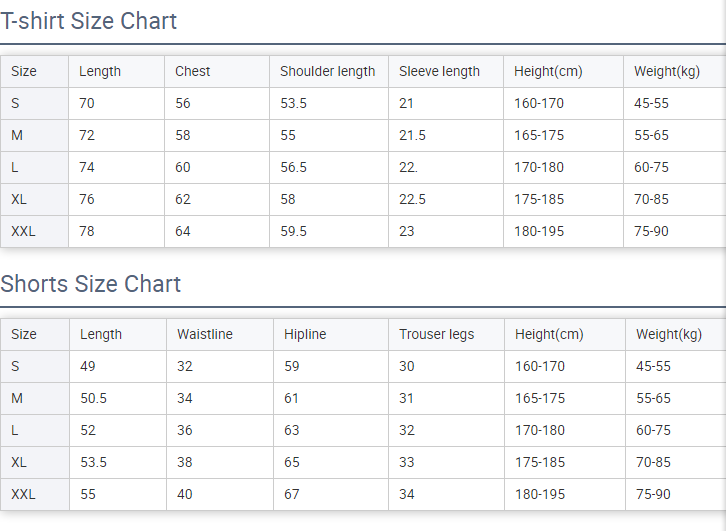Click the T-shirt Size Chart heading
The width and height of the screenshot is (726, 531).
pyautogui.click(x=89, y=21)
